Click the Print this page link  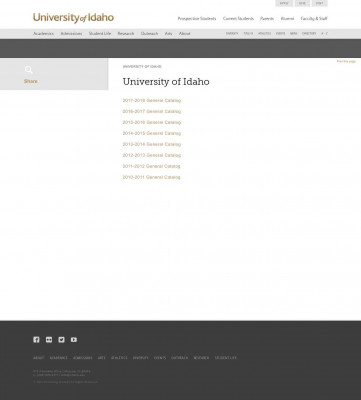tap(346, 62)
